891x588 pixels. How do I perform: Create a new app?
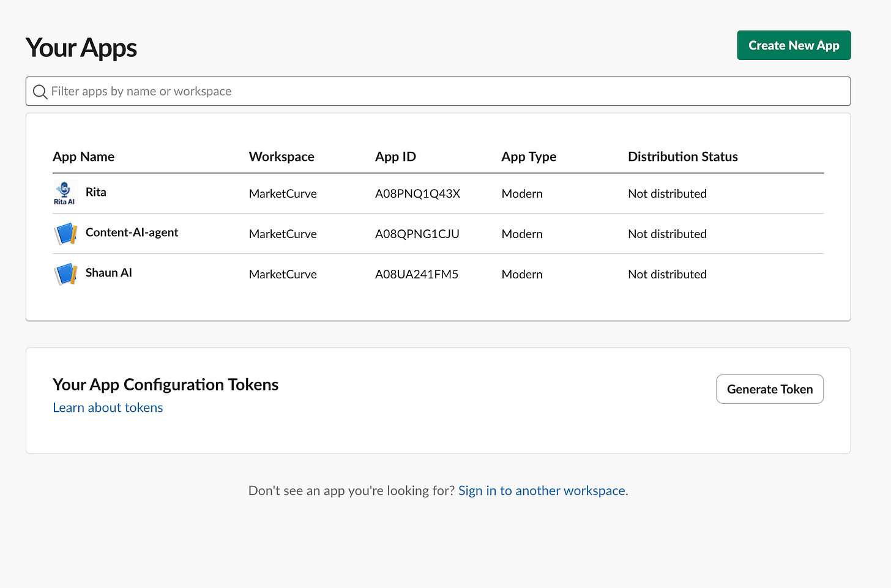pyautogui.click(x=794, y=45)
